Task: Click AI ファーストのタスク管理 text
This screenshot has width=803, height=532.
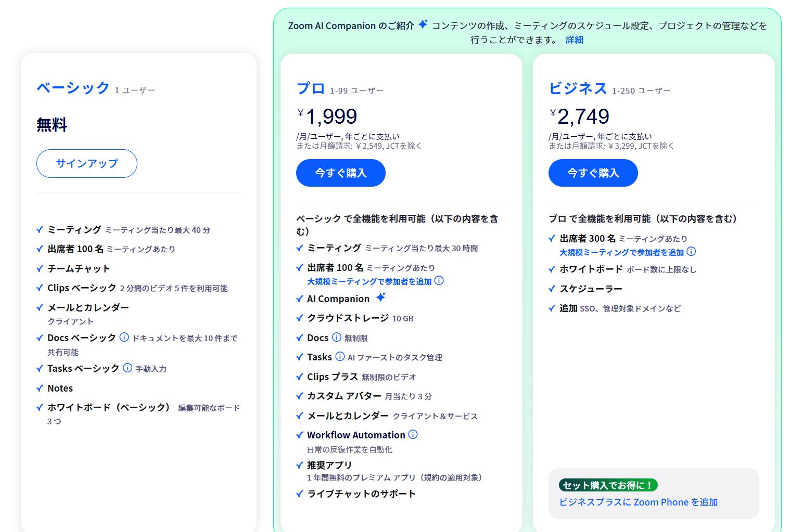Action: click(394, 357)
